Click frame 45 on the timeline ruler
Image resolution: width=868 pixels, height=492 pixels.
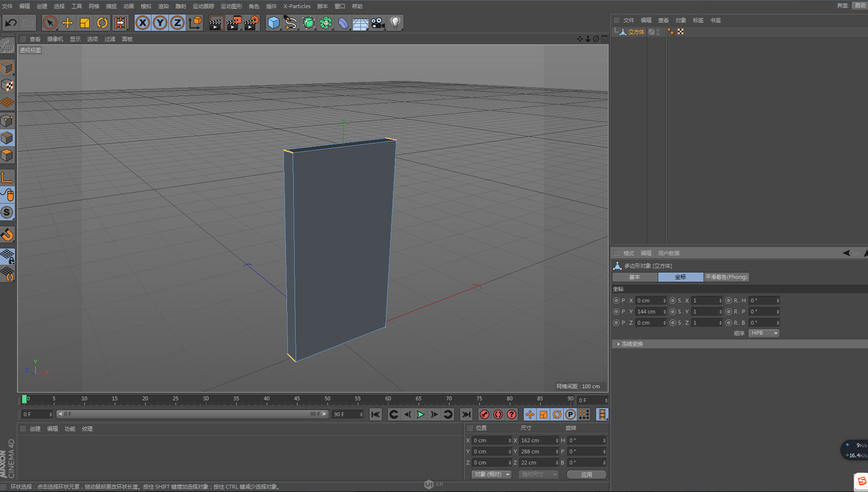(x=297, y=400)
